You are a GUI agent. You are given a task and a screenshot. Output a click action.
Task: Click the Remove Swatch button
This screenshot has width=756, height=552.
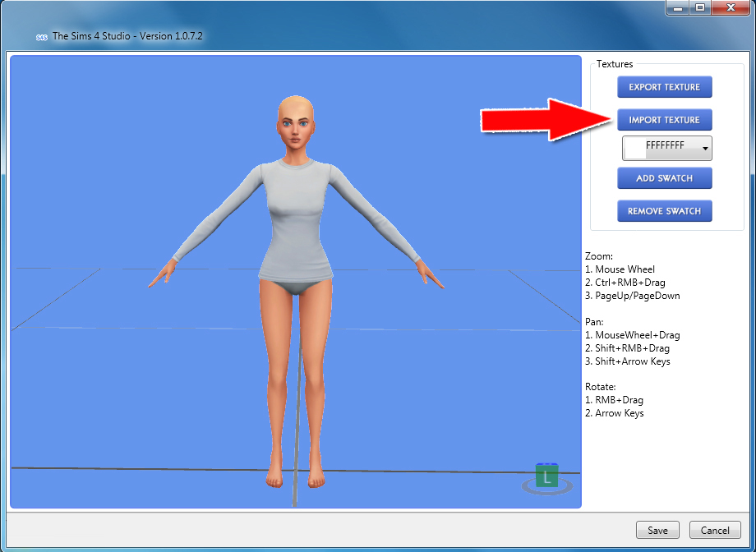click(x=665, y=211)
